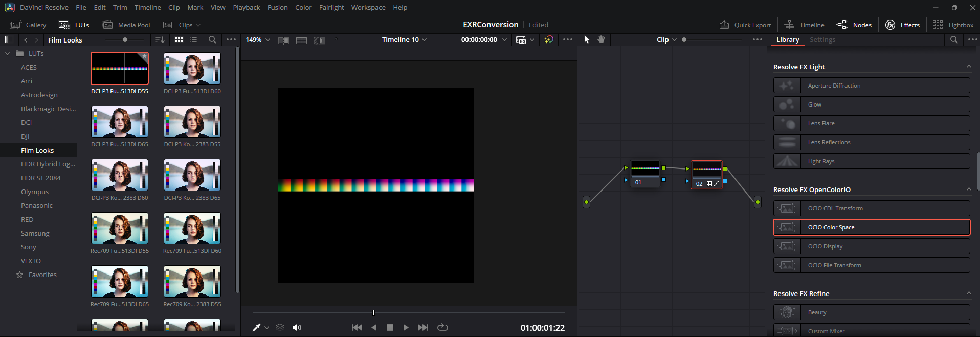Open the LUT browser options menu
This screenshot has height=337, width=980.
(231, 39)
